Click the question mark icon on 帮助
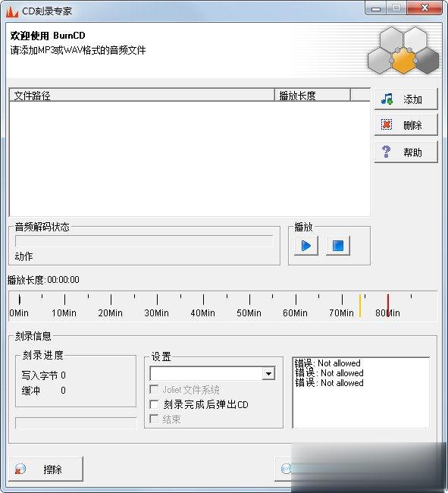 click(x=387, y=152)
